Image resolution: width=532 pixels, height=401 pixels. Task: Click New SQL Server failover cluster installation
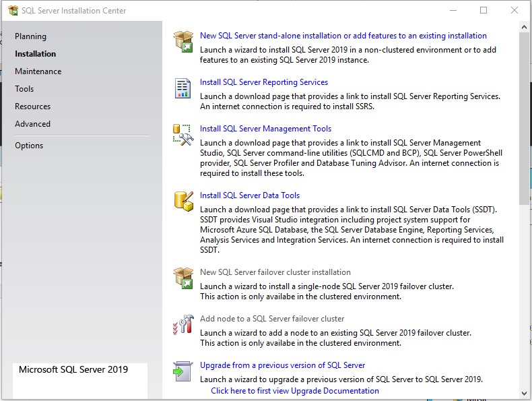(275, 272)
